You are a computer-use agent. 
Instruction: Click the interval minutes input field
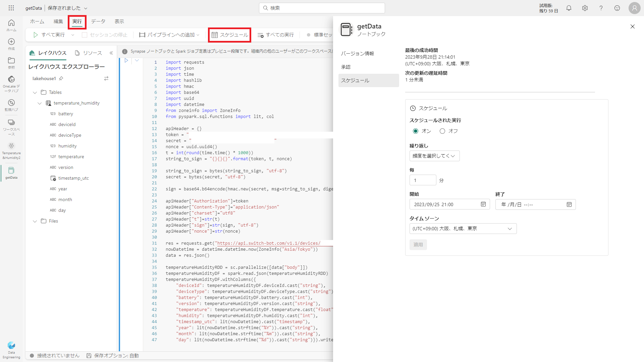point(423,180)
